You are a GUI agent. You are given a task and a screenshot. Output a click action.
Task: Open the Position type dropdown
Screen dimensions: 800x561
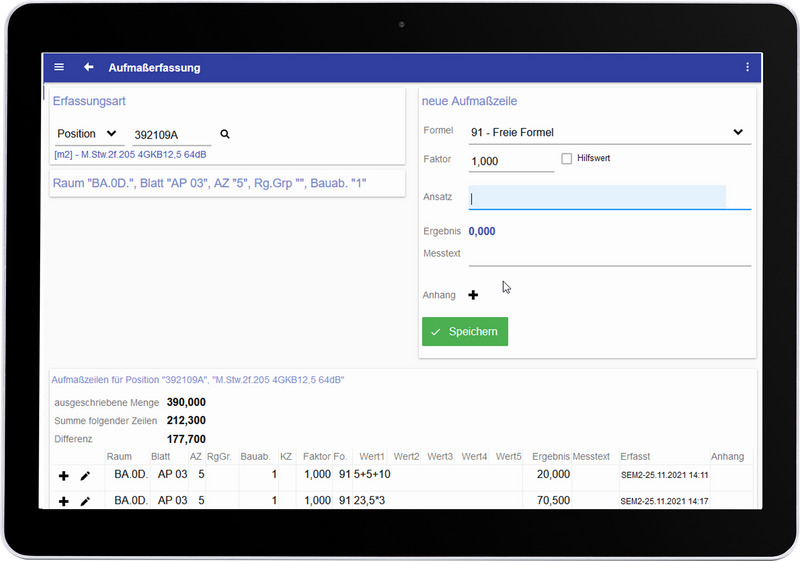86,134
